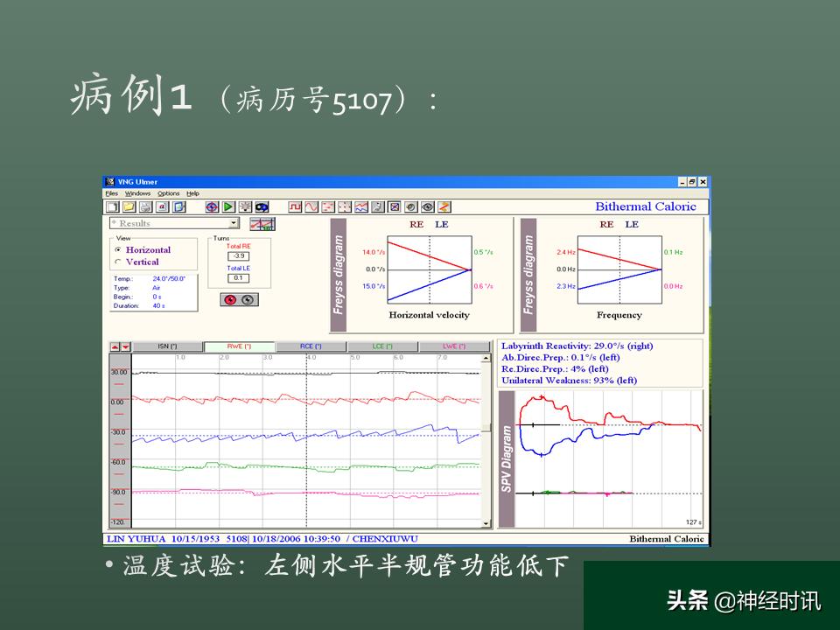840x630 pixels.
Task: Click the light bulb toolbar icon
Action: (245, 206)
